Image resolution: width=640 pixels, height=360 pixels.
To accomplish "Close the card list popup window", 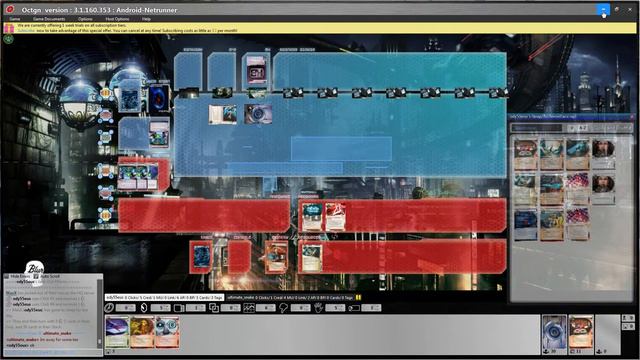I will (633, 117).
